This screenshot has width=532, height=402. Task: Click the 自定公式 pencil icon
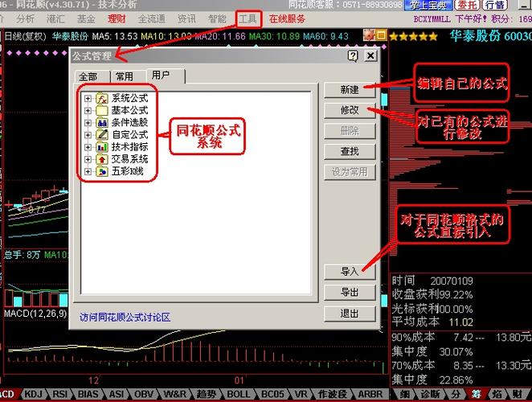[x=102, y=135]
